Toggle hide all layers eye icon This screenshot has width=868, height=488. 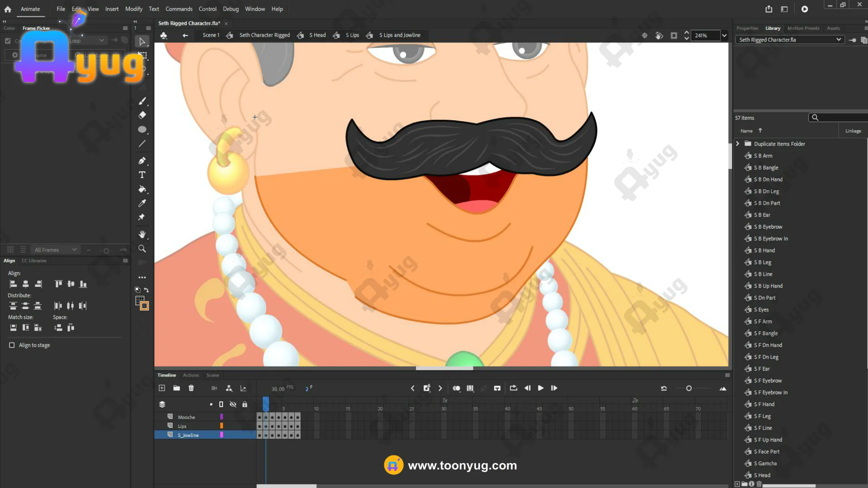[x=233, y=404]
